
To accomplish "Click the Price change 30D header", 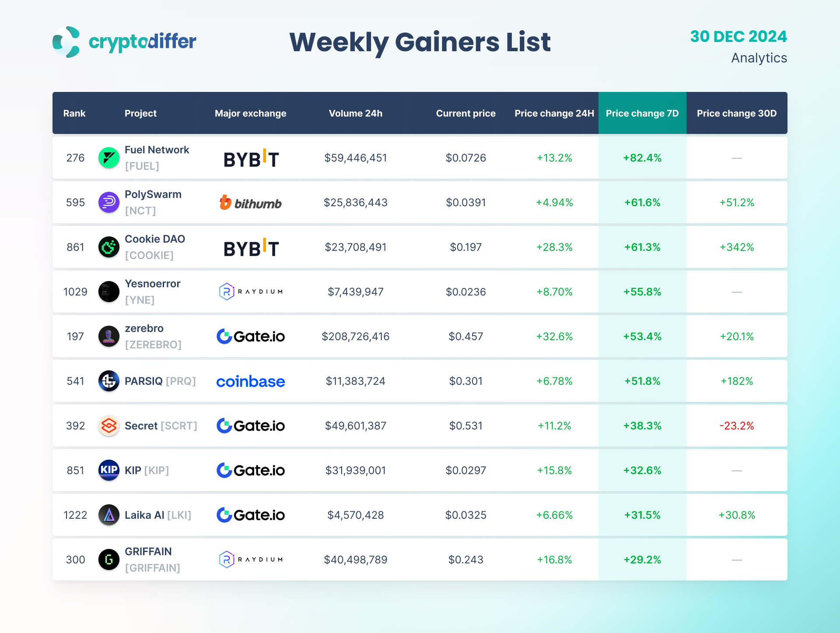I will pos(736,113).
